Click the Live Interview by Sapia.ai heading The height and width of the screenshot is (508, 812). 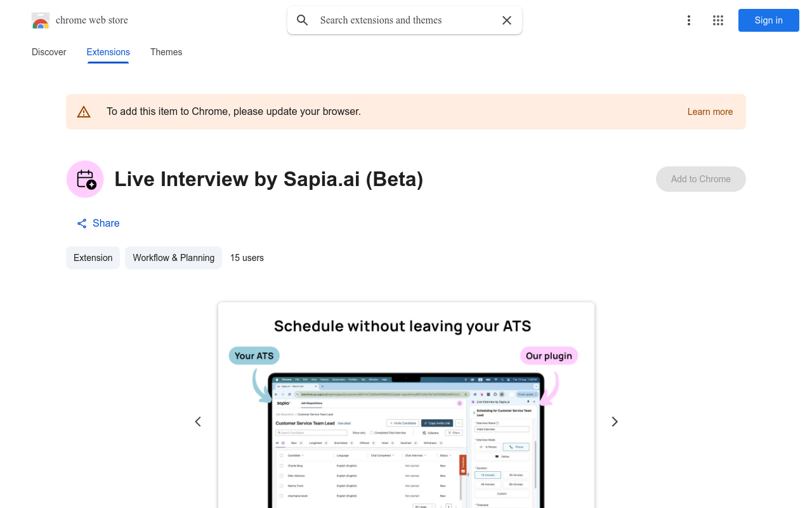point(269,179)
